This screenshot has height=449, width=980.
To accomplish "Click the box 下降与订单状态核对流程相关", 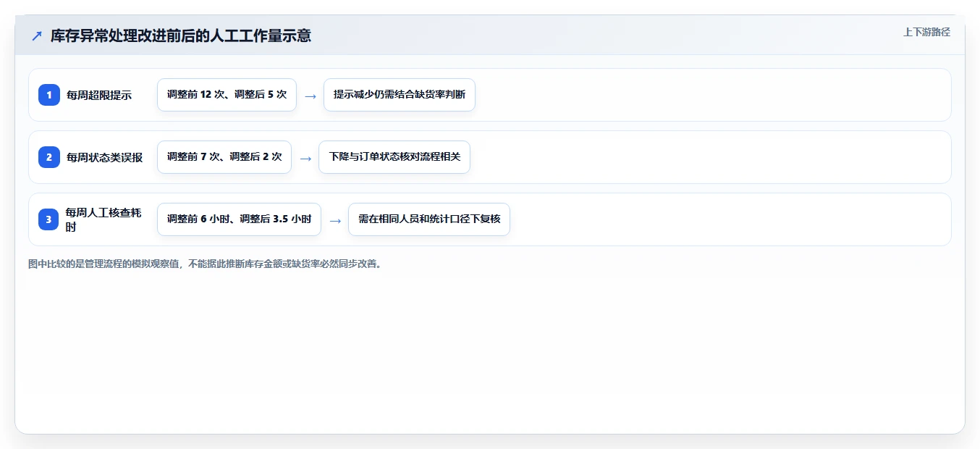I will [x=394, y=157].
